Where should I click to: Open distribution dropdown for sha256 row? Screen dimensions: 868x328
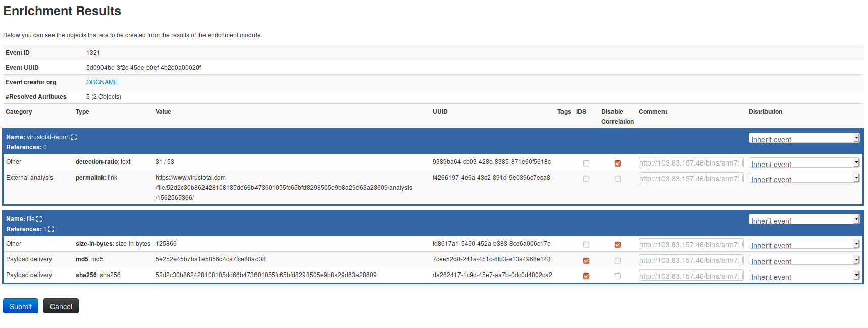tap(804, 276)
